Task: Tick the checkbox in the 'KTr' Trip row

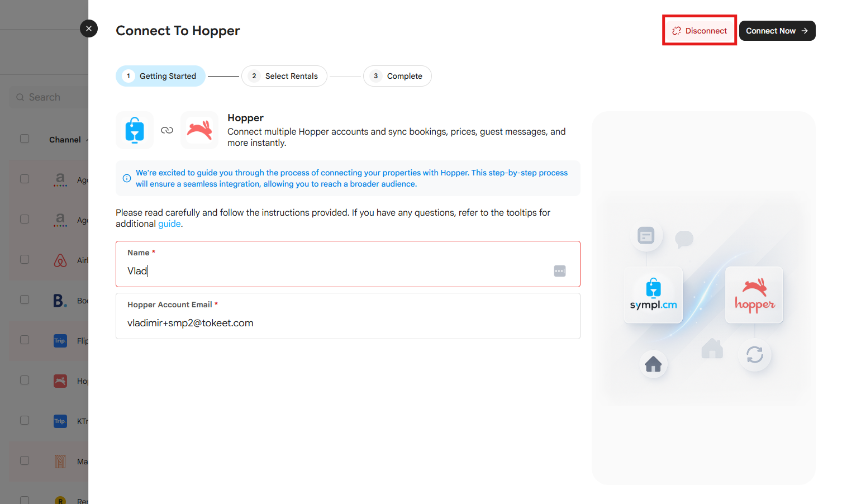Action: point(25,420)
